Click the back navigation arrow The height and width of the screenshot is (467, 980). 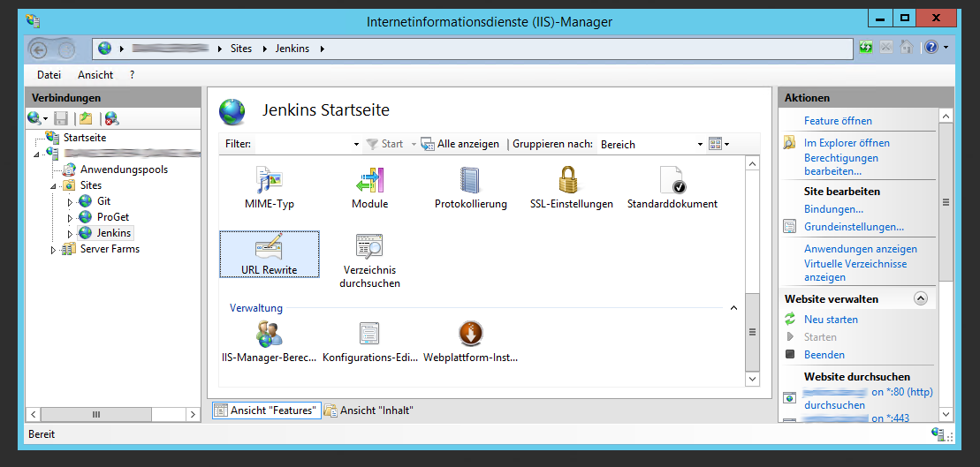[38, 49]
